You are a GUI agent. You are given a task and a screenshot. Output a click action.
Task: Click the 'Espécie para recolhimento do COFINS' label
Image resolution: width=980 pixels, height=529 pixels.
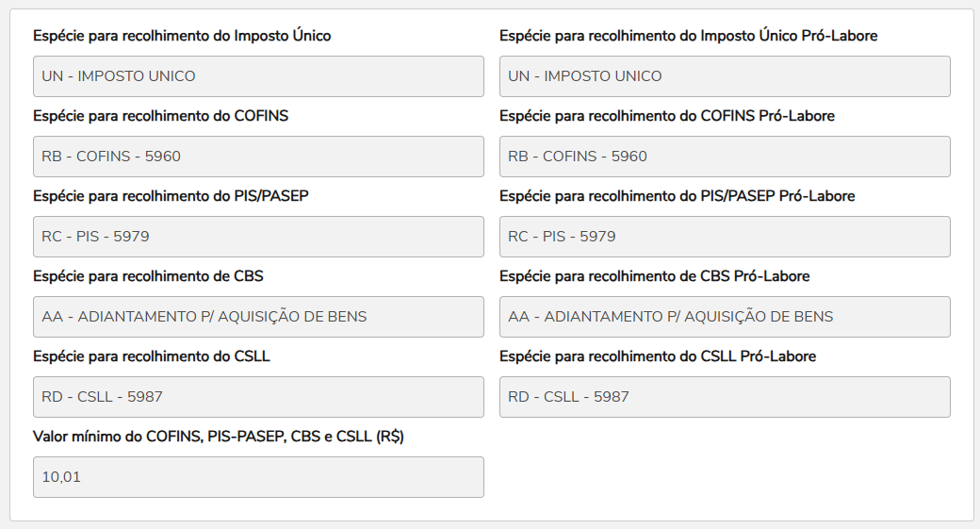[x=160, y=116]
